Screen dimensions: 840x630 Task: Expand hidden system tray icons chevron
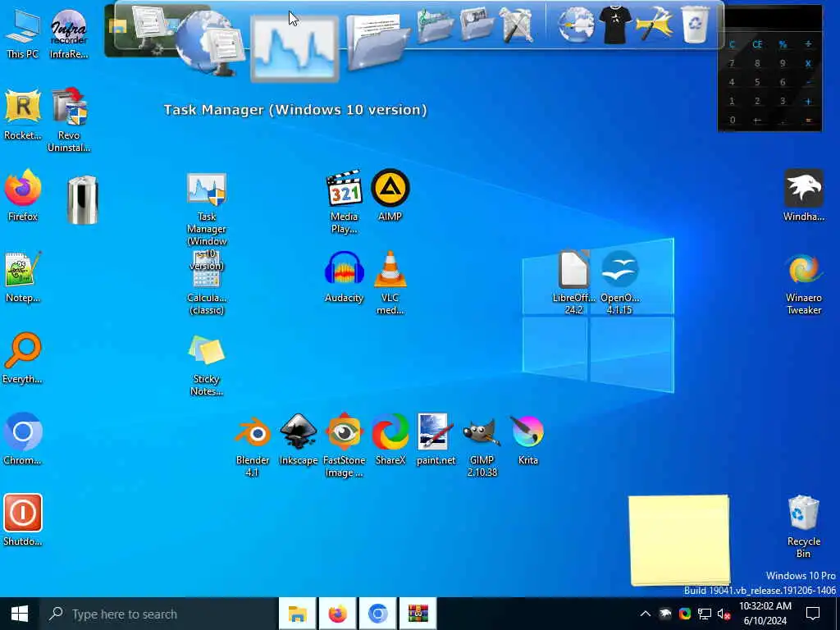[646, 614]
